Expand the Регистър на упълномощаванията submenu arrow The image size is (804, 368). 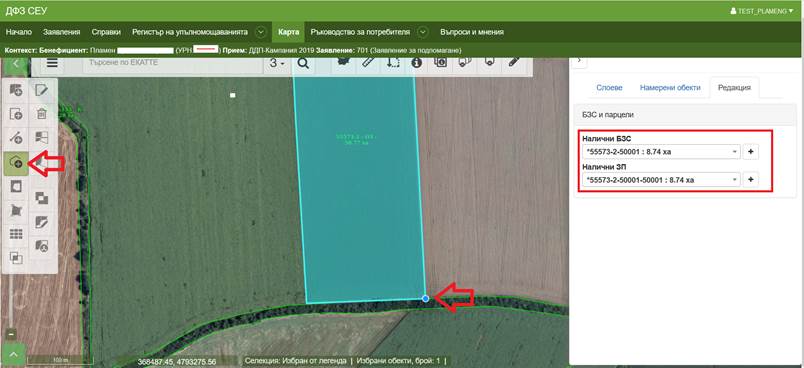pos(260,32)
